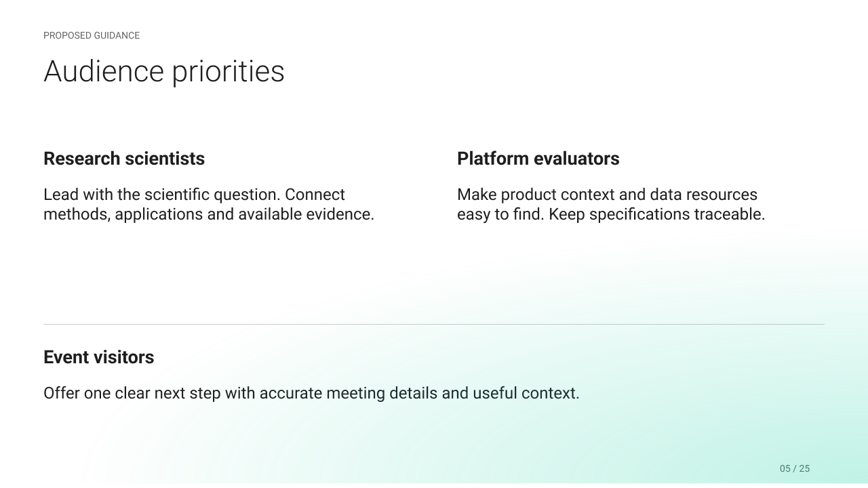Click the word "priorities" in the title
The height and width of the screenshot is (488, 868).
pyautogui.click(x=229, y=72)
